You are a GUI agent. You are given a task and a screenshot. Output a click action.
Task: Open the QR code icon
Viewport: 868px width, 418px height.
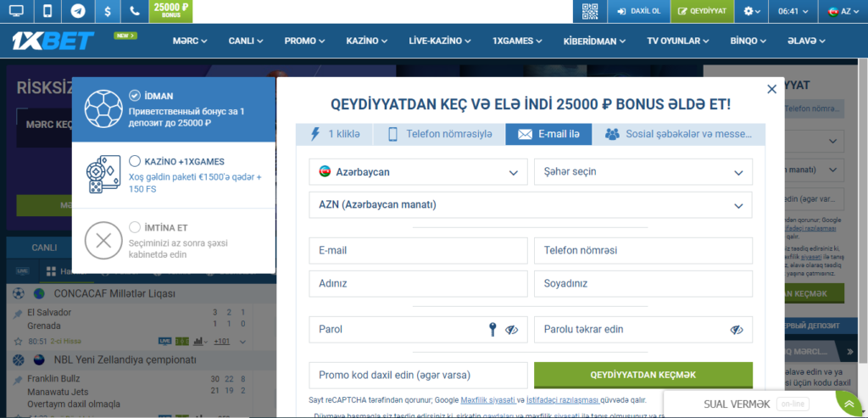click(590, 11)
